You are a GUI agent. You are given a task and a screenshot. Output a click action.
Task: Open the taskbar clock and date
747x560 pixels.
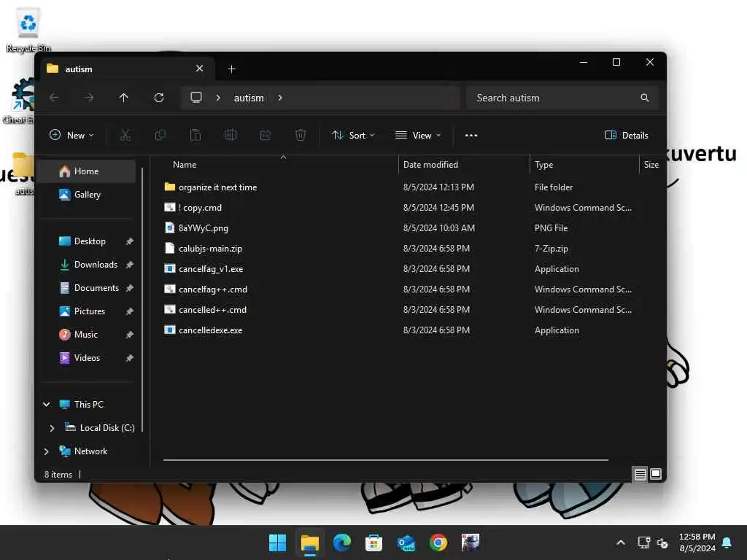click(697, 542)
